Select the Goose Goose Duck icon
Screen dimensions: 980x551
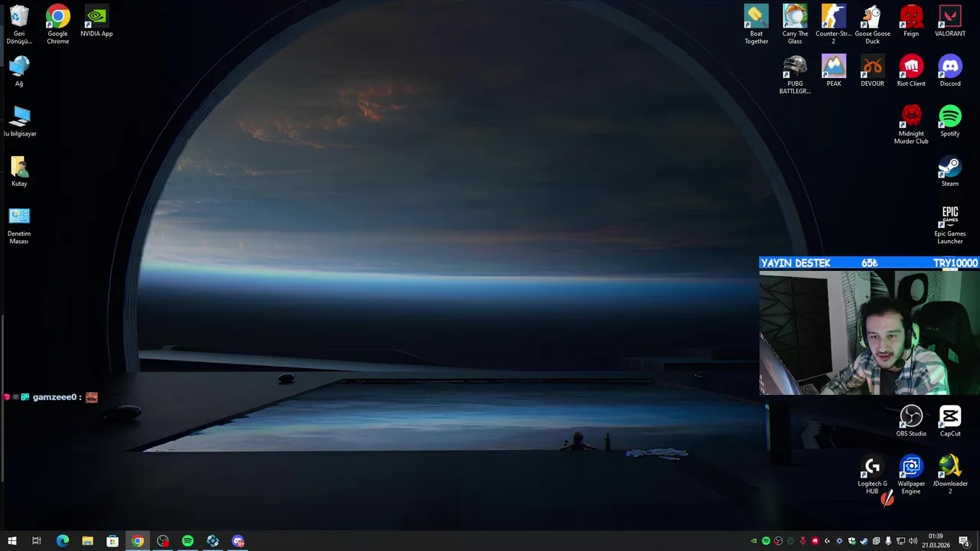click(x=872, y=24)
